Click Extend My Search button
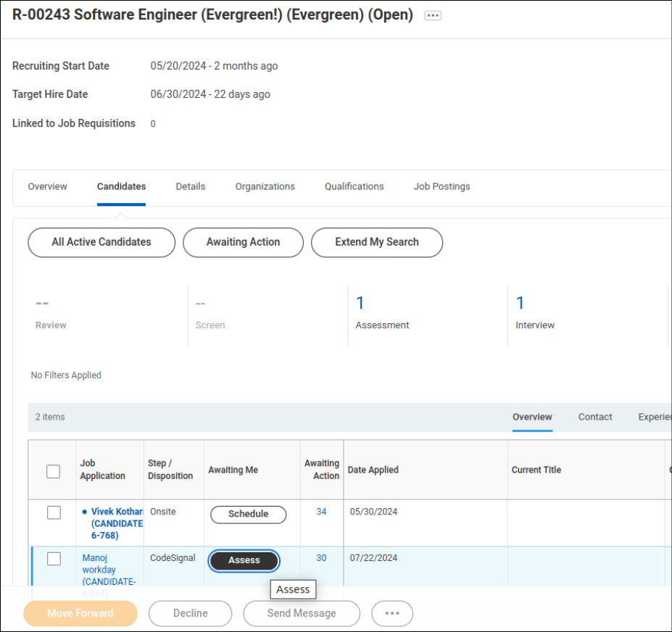The width and height of the screenshot is (672, 632). (376, 242)
